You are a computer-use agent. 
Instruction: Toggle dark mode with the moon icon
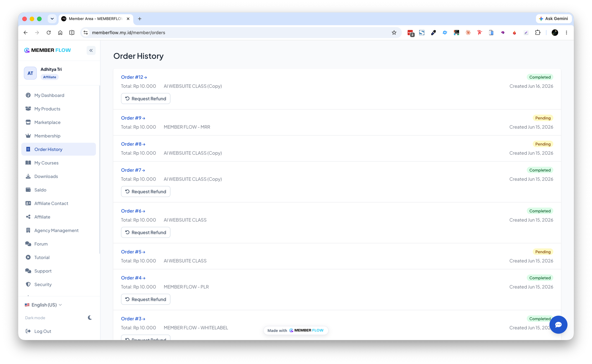(x=90, y=318)
